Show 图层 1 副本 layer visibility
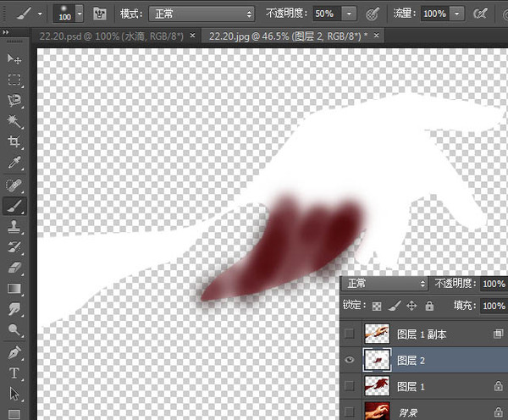508x420 pixels. coord(350,334)
